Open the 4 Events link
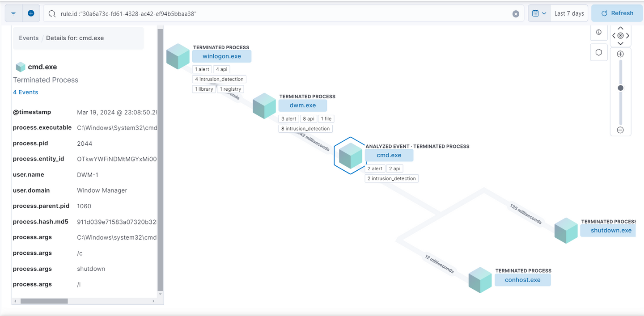Screen dimensions: 644x316 coord(25,92)
